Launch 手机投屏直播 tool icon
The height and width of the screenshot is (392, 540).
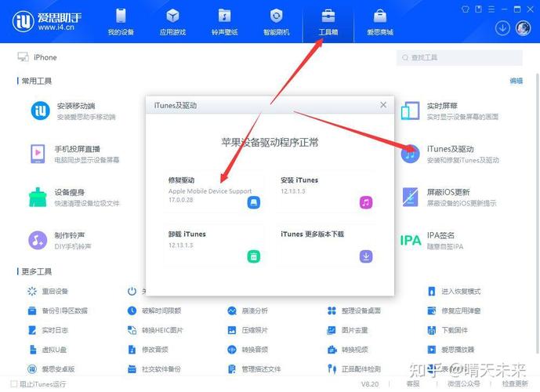click(38, 154)
